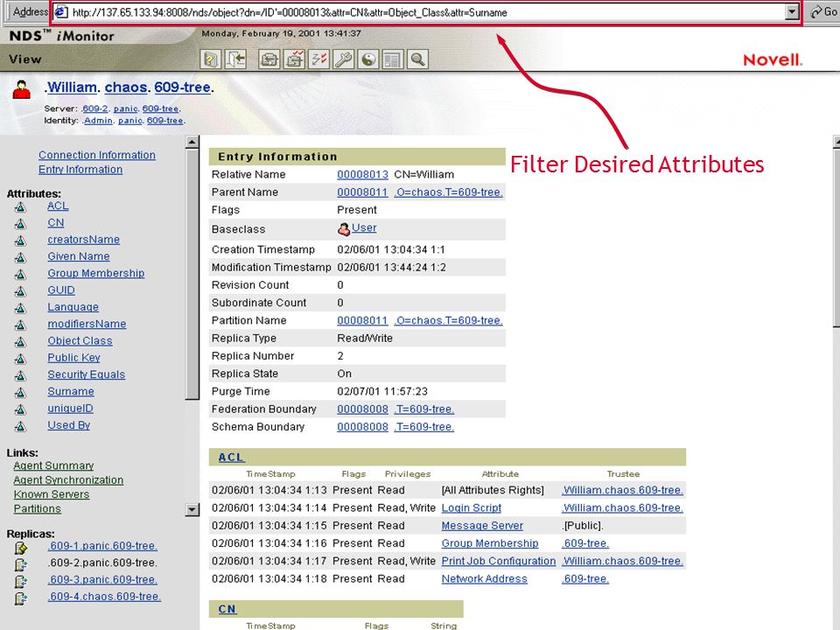Image resolution: width=840 pixels, height=630 pixels.
Task: Click the William link in object title
Action: click(x=72, y=87)
